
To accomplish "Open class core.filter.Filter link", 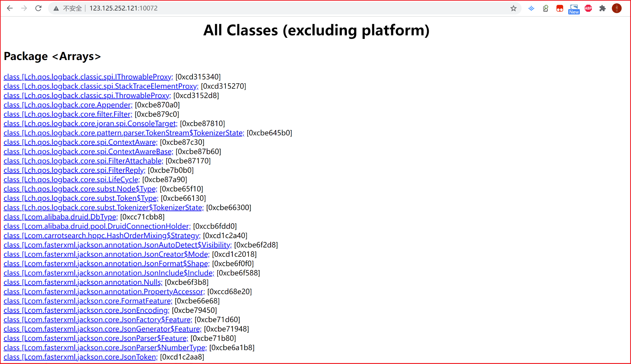I will (68, 114).
